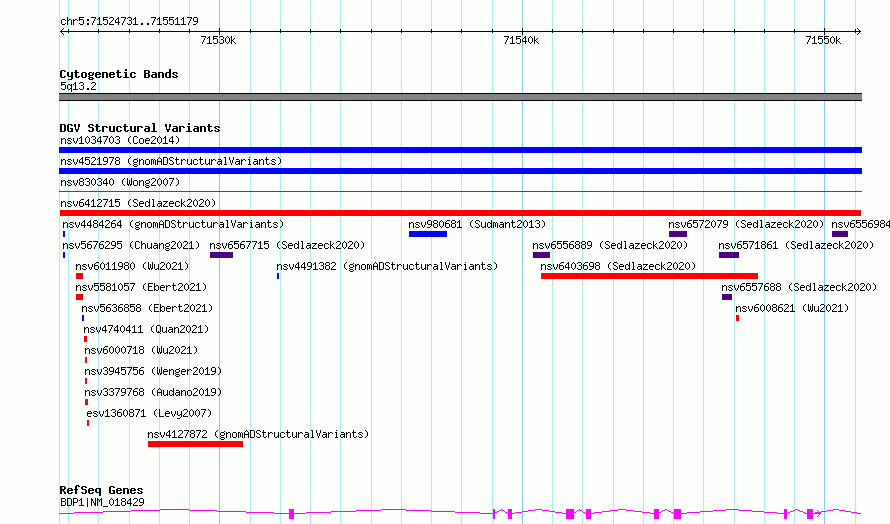Select the red nsv6403698 variant bar

click(x=649, y=276)
